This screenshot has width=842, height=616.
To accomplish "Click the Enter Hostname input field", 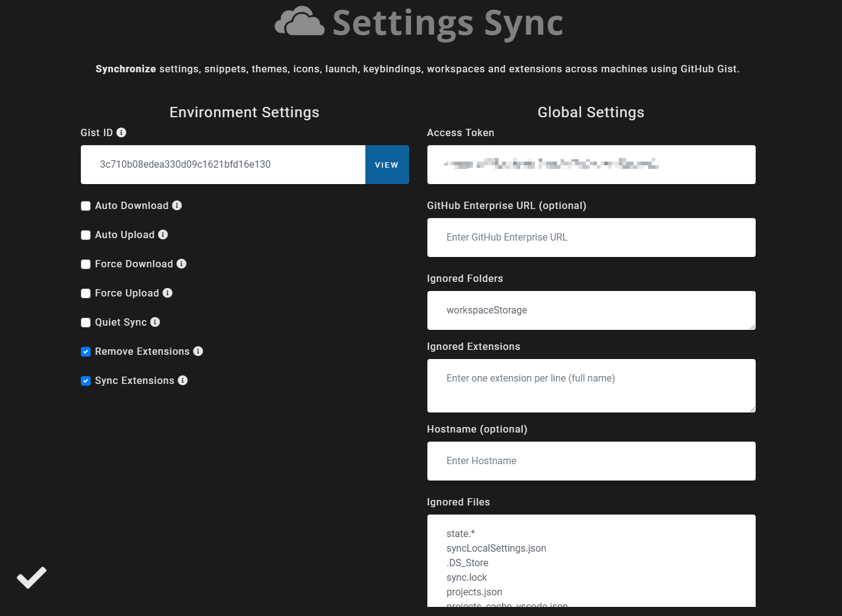I will pos(591,461).
